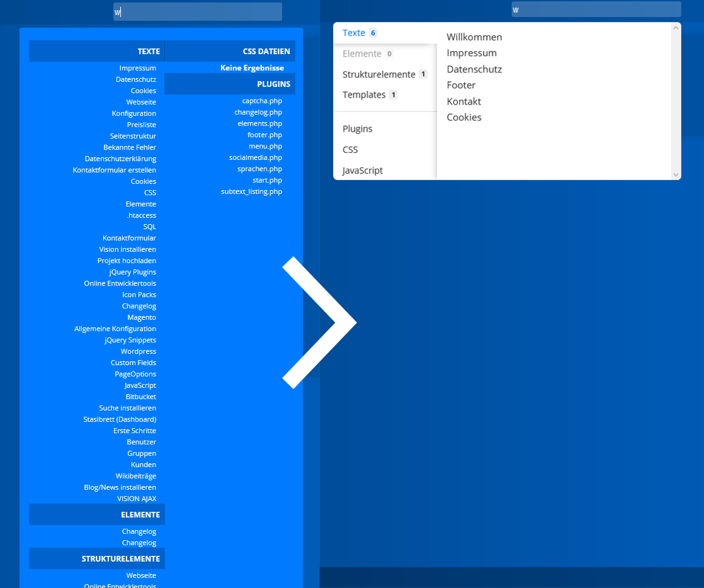Open the Kontaktformular erstellen text link
This screenshot has width=704, height=588.
pos(114,170)
